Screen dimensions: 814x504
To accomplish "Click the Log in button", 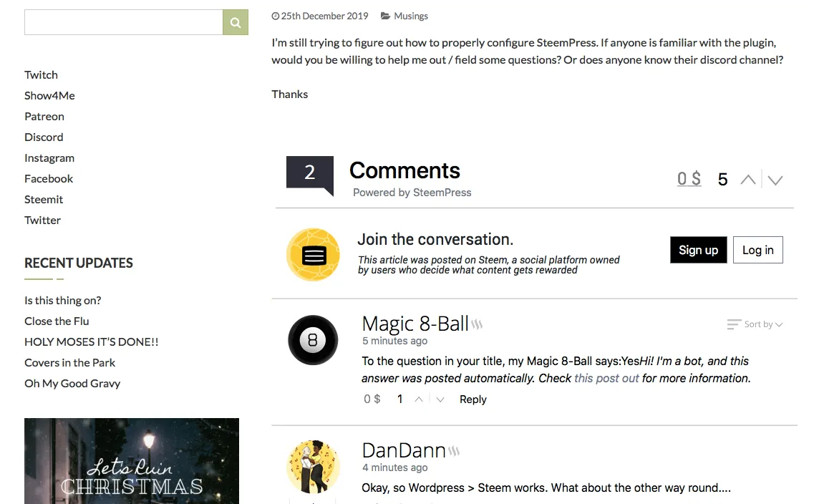I will tap(758, 250).
